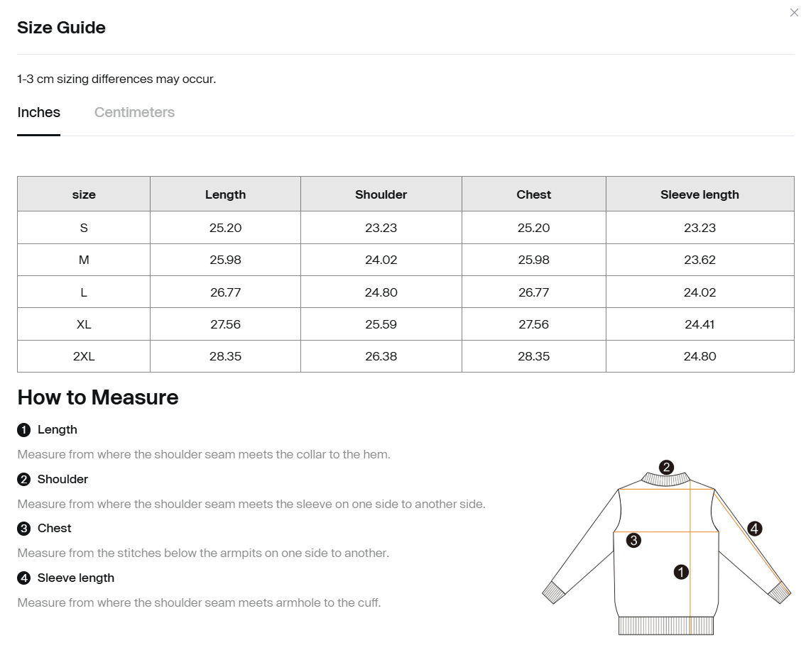Click the numbered Sleeve length measurement icon

click(23, 578)
